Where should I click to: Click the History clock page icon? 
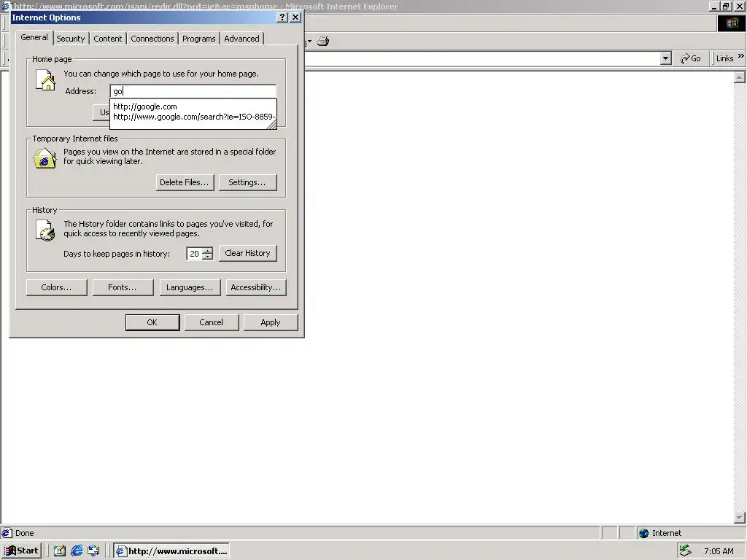click(45, 230)
